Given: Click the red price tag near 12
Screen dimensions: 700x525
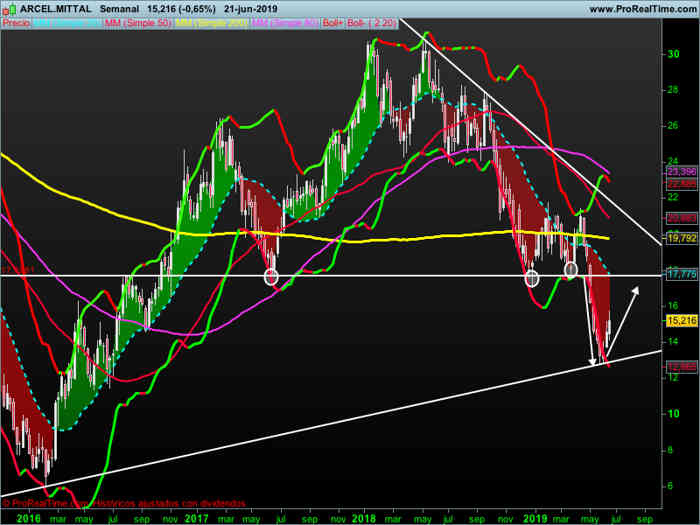Looking at the screenshot, I should pyautogui.click(x=681, y=367).
